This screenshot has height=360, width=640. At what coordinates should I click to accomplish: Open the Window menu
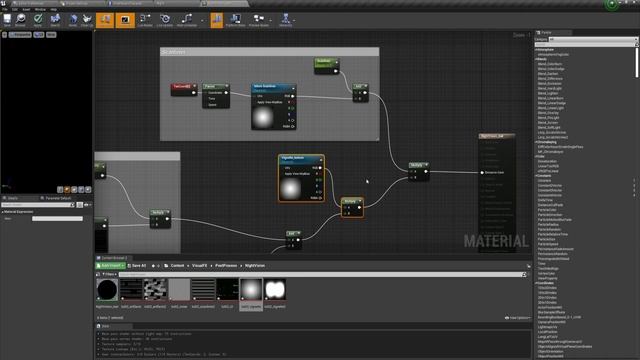point(40,9)
